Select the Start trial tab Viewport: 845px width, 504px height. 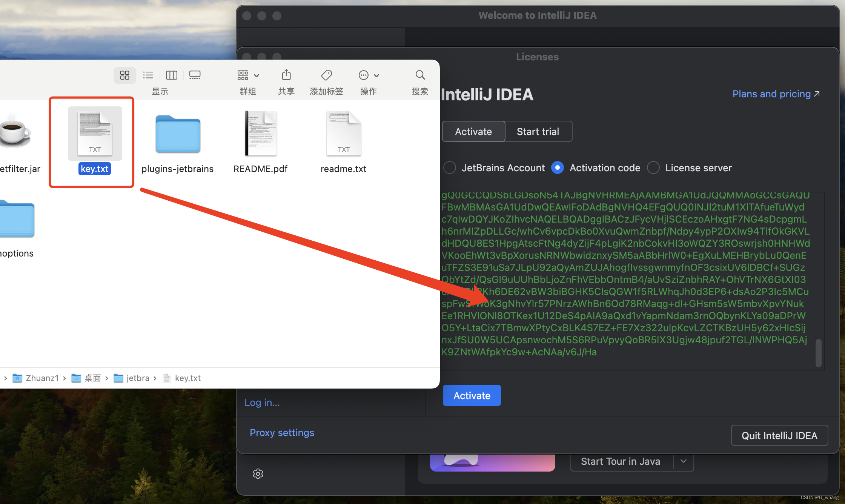pos(538,131)
